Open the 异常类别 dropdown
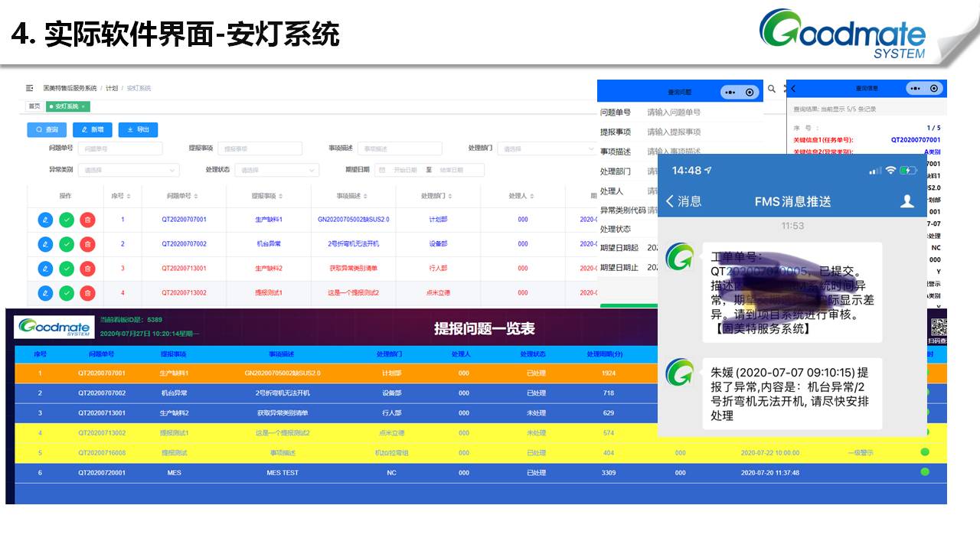The image size is (980, 551). 129,170
